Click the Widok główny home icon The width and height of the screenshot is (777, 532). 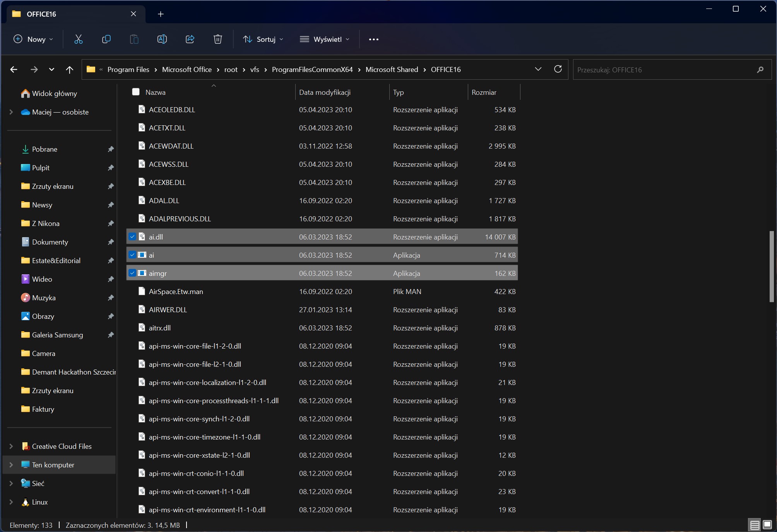26,93
